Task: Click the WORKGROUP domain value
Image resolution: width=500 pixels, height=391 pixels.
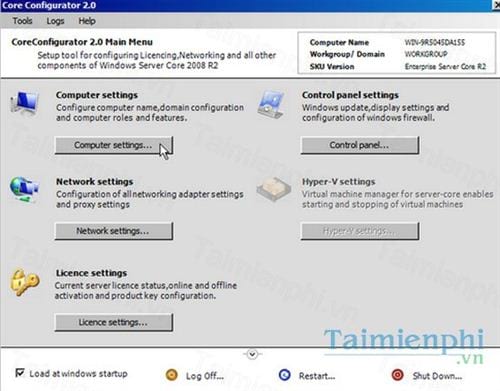Action: [x=426, y=54]
